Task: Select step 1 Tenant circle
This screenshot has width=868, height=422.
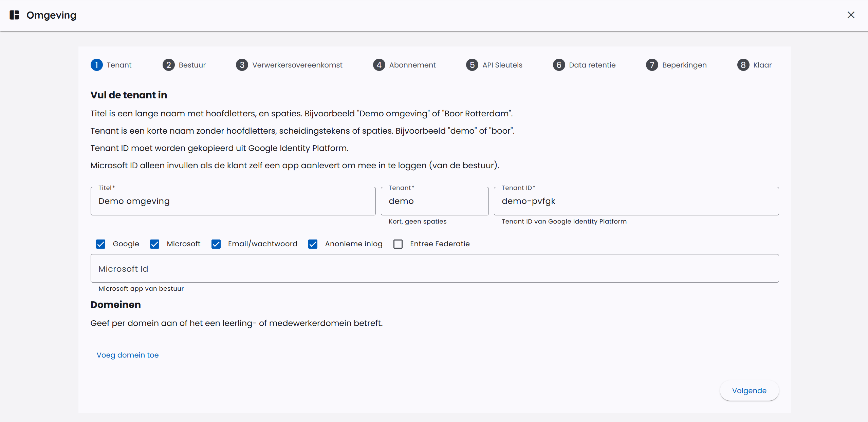Action: tap(96, 65)
